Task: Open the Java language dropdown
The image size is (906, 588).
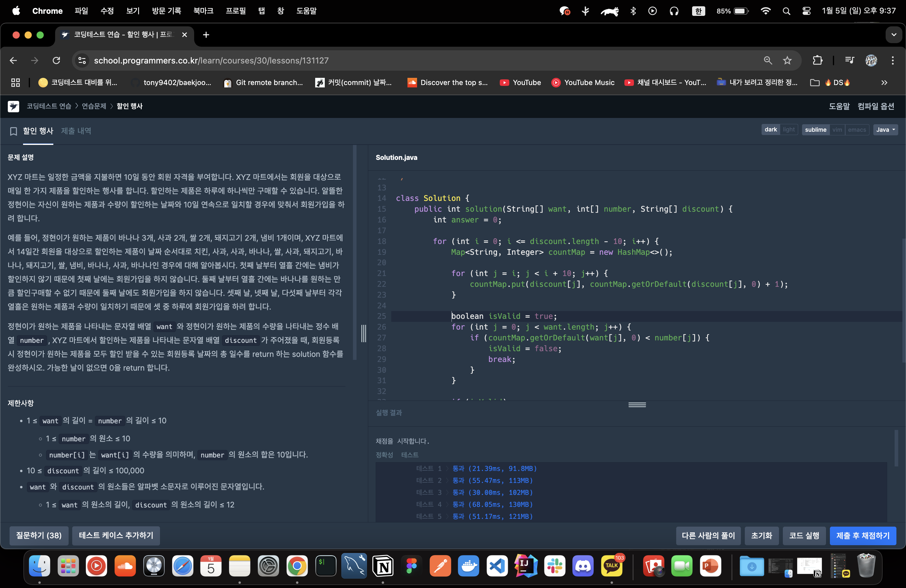Action: click(x=885, y=130)
